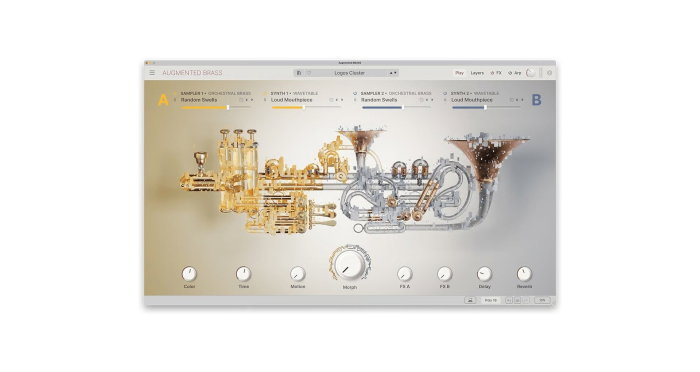This screenshot has width=700, height=372.
Task: Click Sampler 1 small square icon
Action: click(x=242, y=100)
